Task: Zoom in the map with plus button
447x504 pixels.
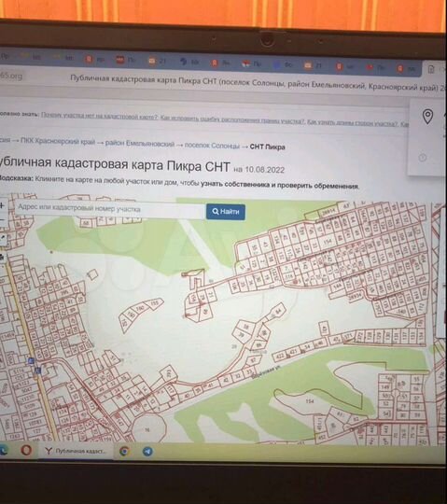Action: [x=2, y=205]
